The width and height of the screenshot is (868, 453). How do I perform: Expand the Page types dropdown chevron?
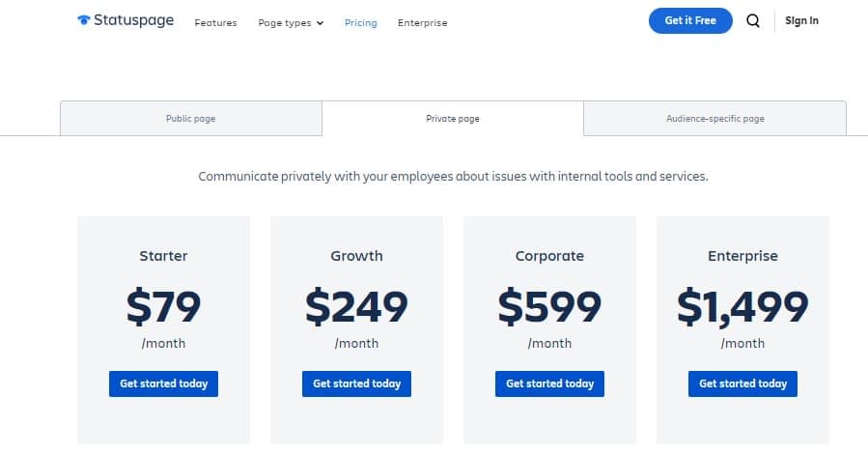click(320, 23)
